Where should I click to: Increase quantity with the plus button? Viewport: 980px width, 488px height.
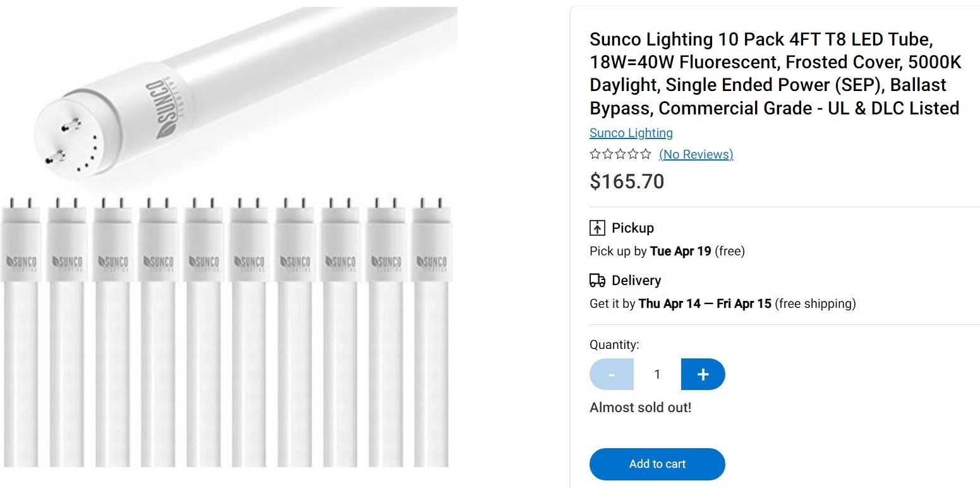coord(703,374)
